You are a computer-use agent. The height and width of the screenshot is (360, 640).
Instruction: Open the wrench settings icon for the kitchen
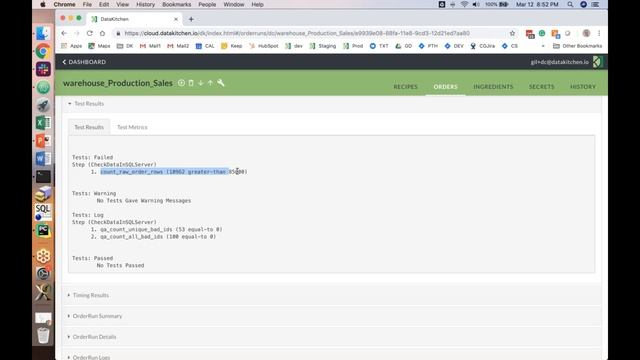tap(221, 83)
